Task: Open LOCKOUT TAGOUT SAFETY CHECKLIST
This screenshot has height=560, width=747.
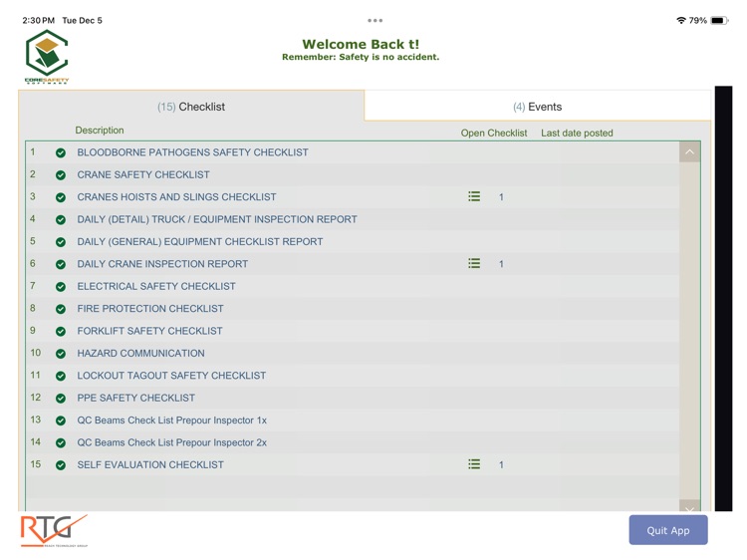Action: coord(171,376)
